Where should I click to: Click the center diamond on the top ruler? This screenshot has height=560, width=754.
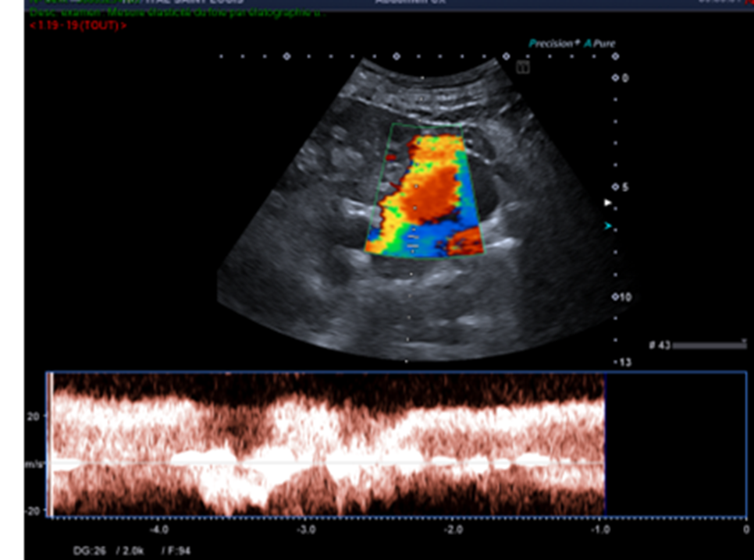tap(397, 56)
